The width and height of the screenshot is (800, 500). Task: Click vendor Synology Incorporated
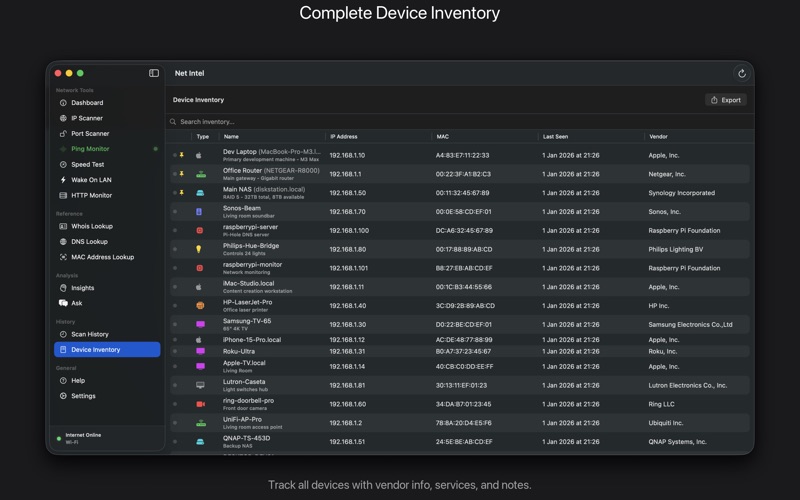682,193
